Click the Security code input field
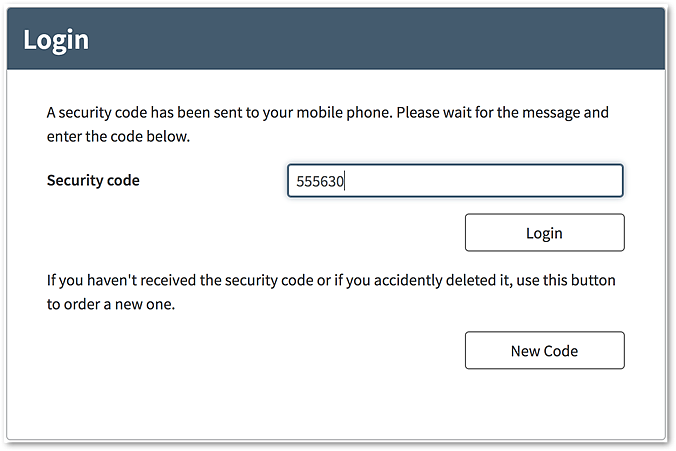This screenshot has width=676, height=451. pos(455,181)
